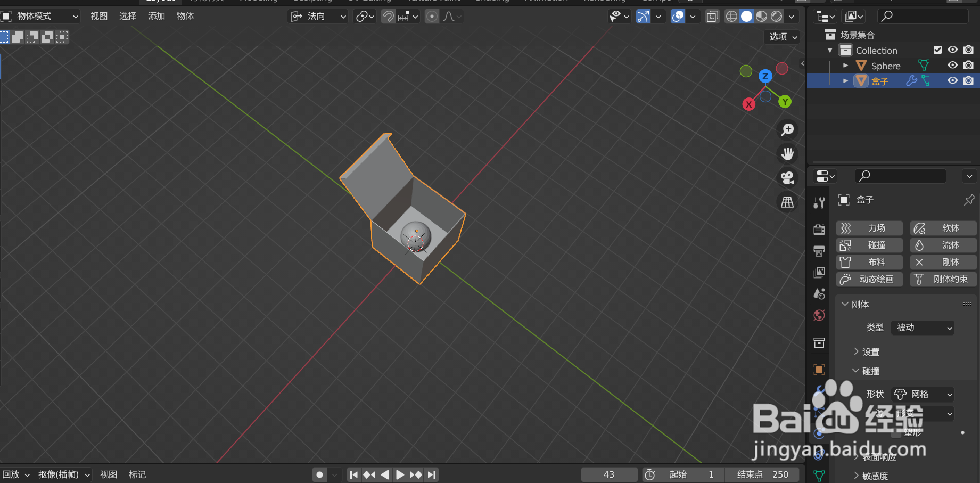
Task: Open rigid body 类型 被动 dropdown
Action: pyautogui.click(x=923, y=328)
